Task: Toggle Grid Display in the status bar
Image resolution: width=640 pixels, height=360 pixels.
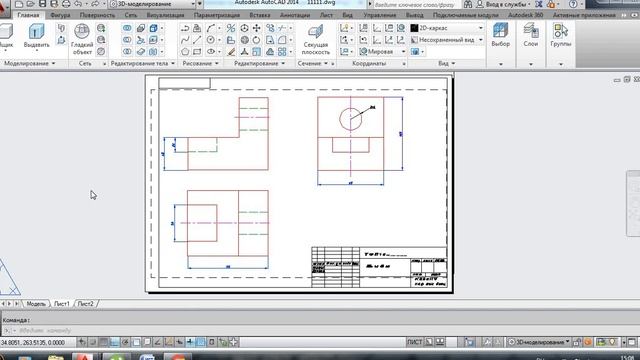Action: (104, 342)
